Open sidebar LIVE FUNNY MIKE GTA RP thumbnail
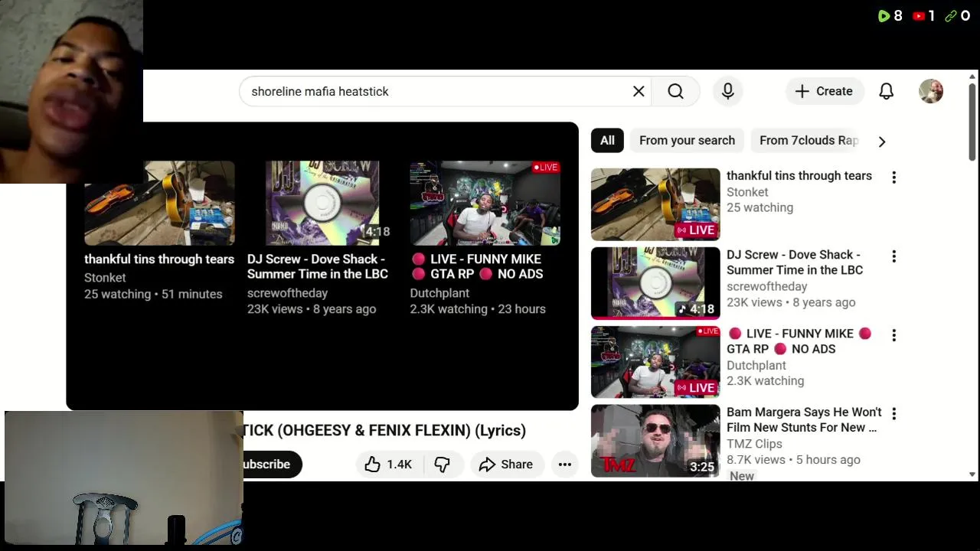Screen dimensions: 980x551 [x=655, y=362]
